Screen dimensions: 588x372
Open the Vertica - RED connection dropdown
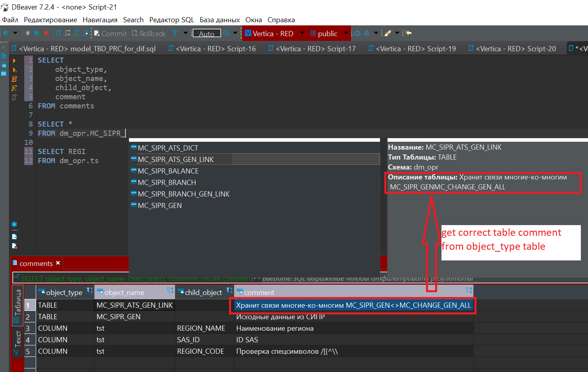tap(302, 33)
